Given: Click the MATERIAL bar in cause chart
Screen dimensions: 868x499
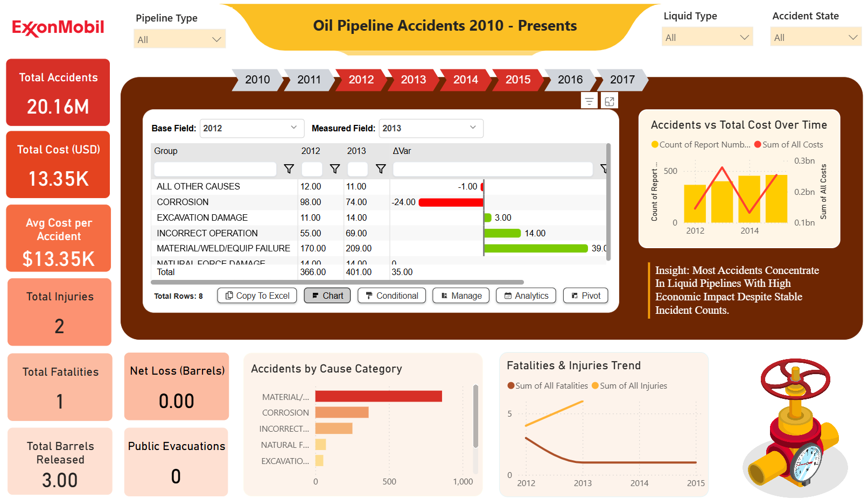Looking at the screenshot, I should click(379, 397).
